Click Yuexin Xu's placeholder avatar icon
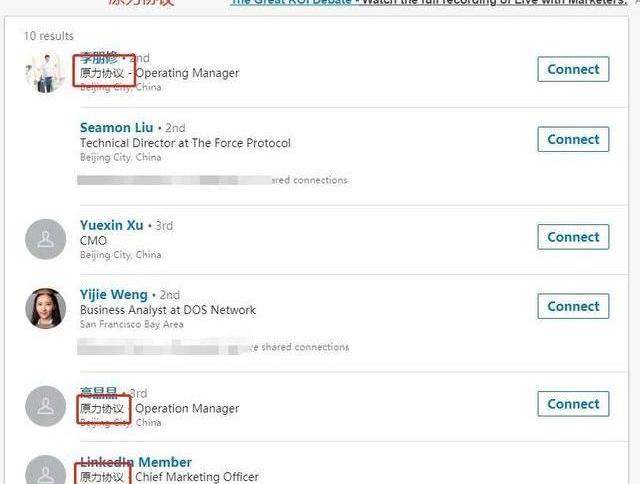Screen dimensions: 640x484 46,239
